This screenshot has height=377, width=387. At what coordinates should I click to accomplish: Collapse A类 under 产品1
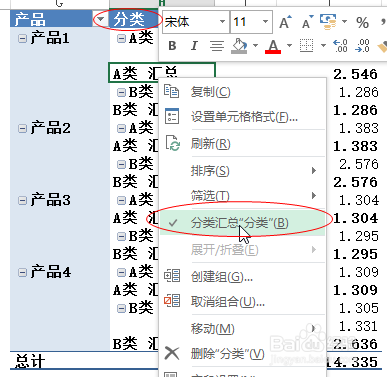121,39
